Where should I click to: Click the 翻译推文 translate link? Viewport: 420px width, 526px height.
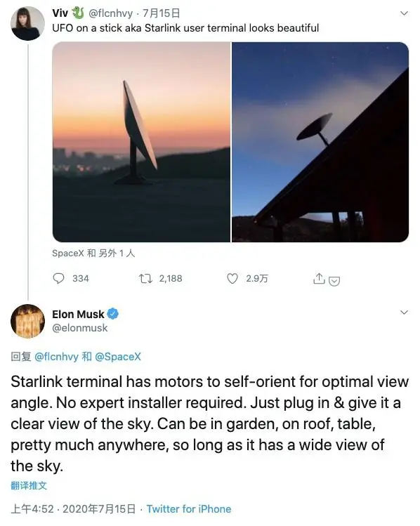coord(29,485)
